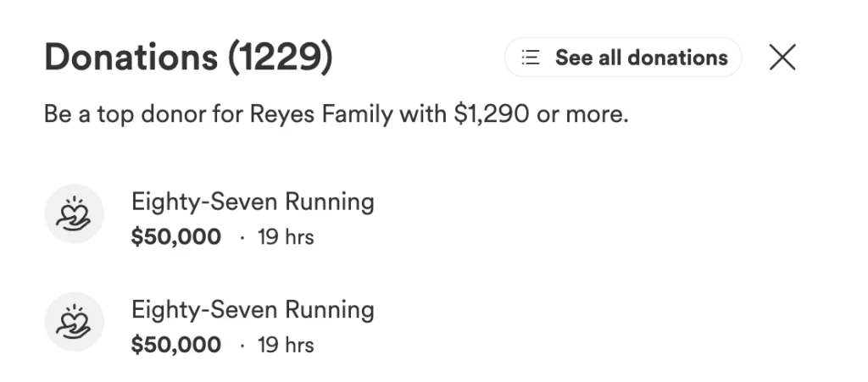
Task: Click the list icon beside See all donations
Action: click(x=531, y=58)
